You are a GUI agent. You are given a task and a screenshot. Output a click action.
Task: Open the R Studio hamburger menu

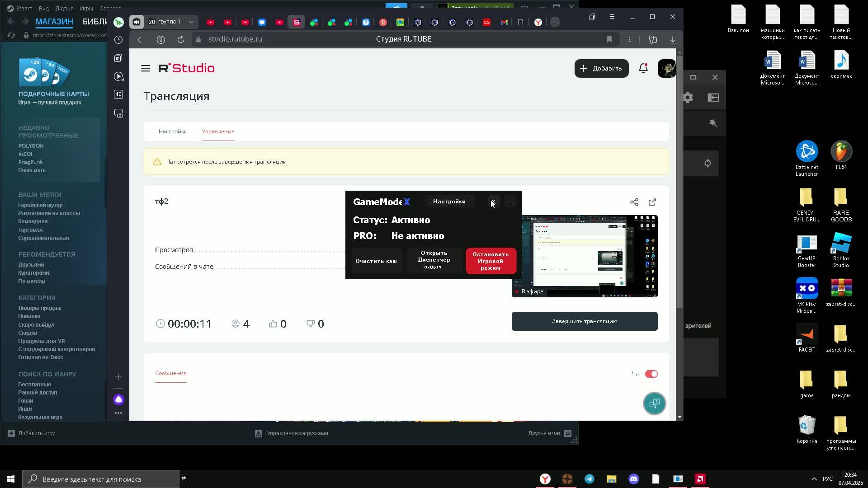click(145, 68)
